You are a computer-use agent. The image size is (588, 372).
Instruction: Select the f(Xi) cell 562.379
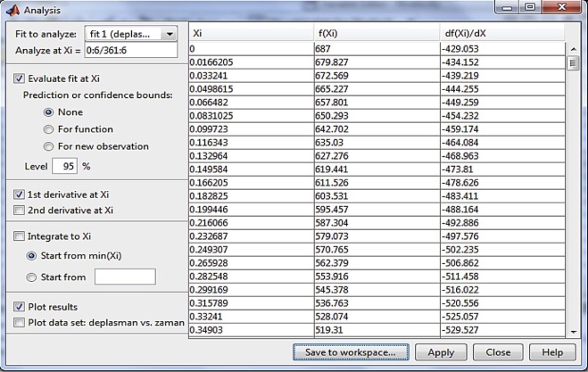377,263
